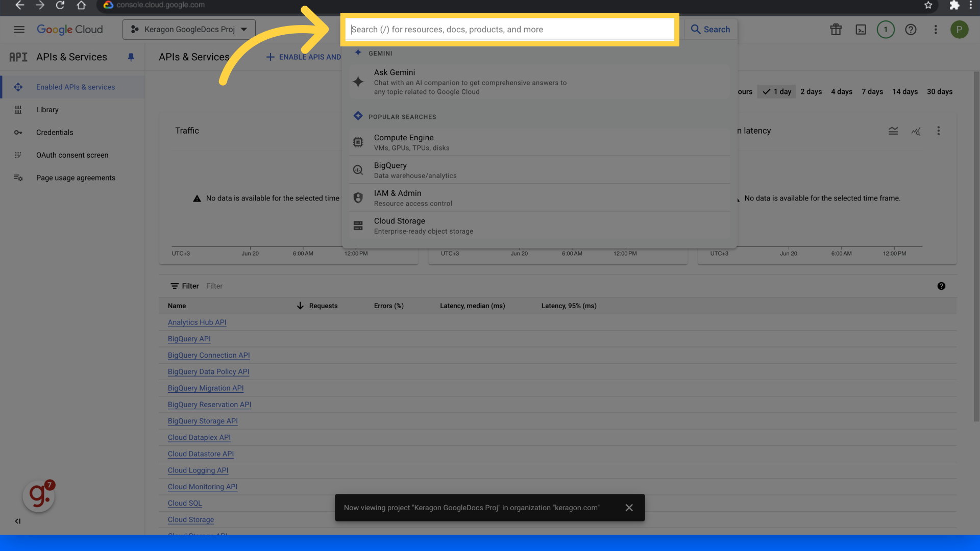Select the 4 days time range
The image size is (980, 551).
coord(842,92)
